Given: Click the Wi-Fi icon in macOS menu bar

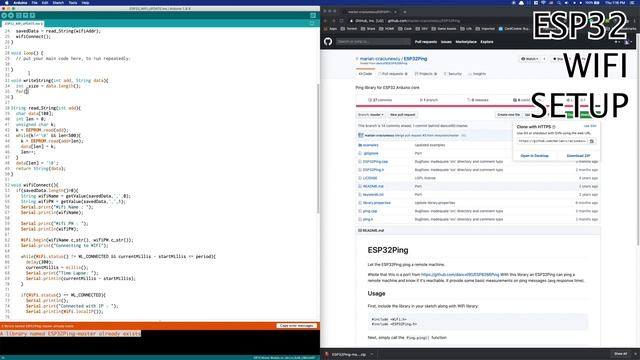Looking at the screenshot, I should (543, 2).
